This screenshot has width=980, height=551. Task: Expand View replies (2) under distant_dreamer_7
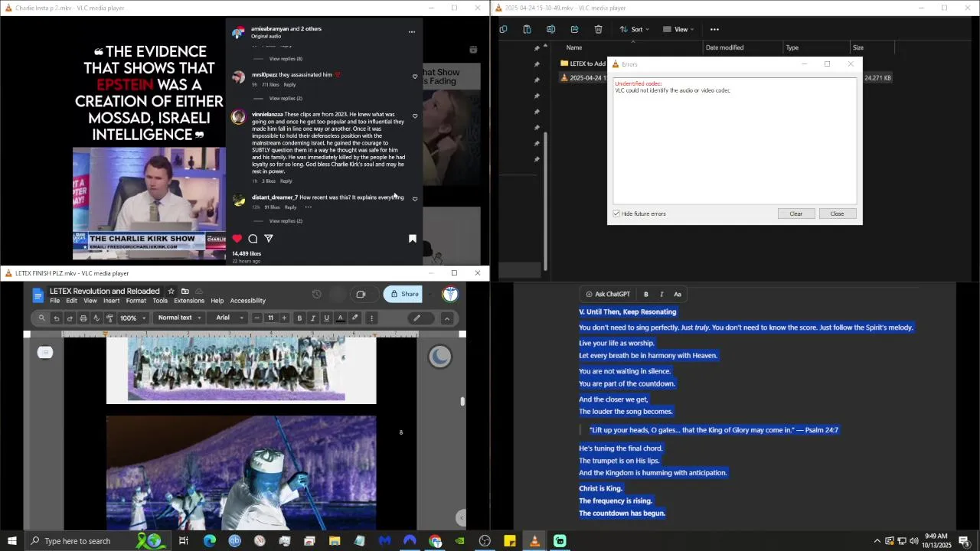(x=286, y=220)
